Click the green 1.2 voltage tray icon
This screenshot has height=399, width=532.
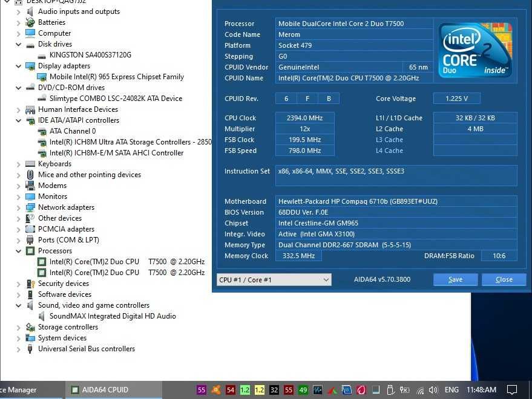point(245,390)
